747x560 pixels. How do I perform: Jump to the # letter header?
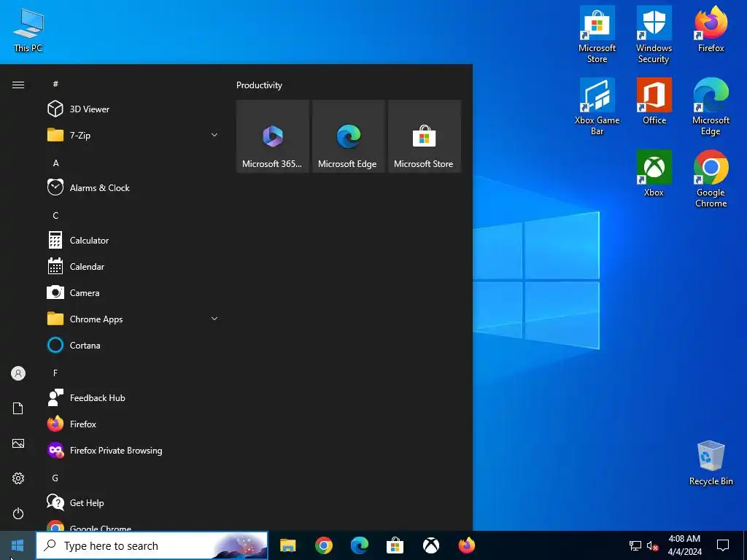[55, 84]
